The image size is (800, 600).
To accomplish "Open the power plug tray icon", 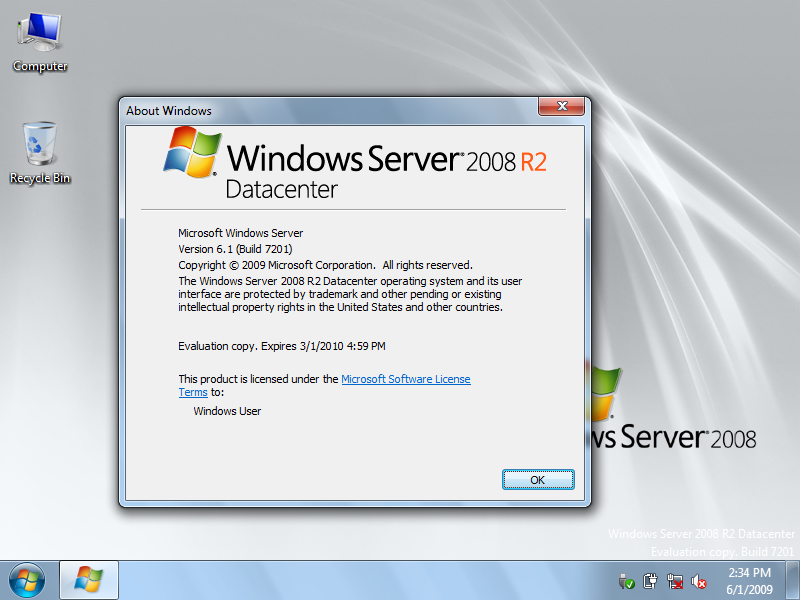I will (x=650, y=581).
